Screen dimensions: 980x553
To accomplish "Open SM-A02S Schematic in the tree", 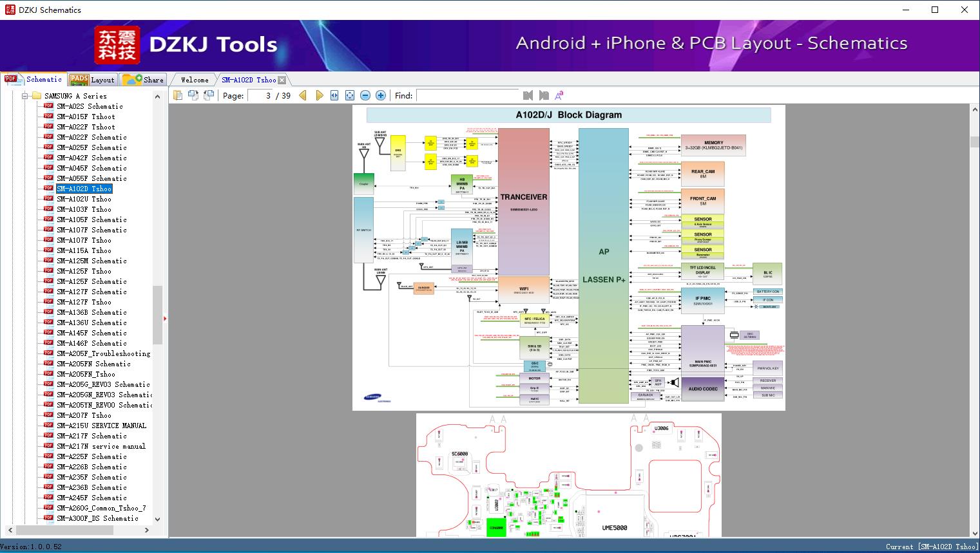I will pyautogui.click(x=90, y=106).
